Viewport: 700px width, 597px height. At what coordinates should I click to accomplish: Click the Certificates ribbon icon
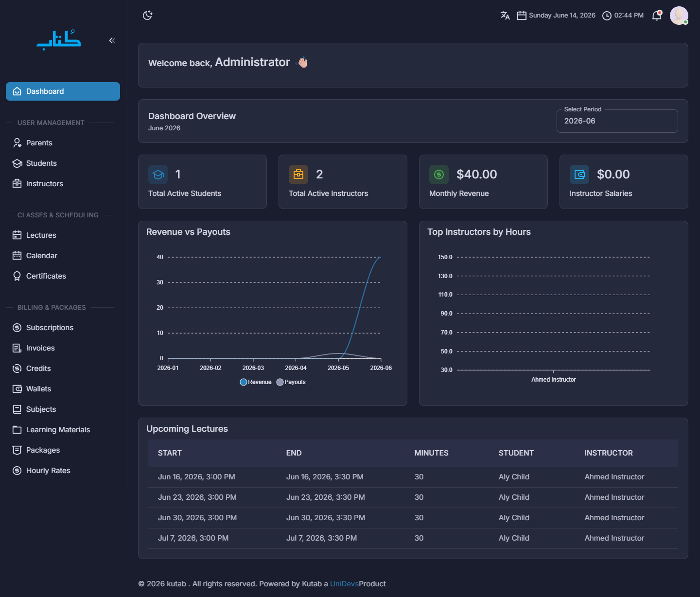point(17,276)
